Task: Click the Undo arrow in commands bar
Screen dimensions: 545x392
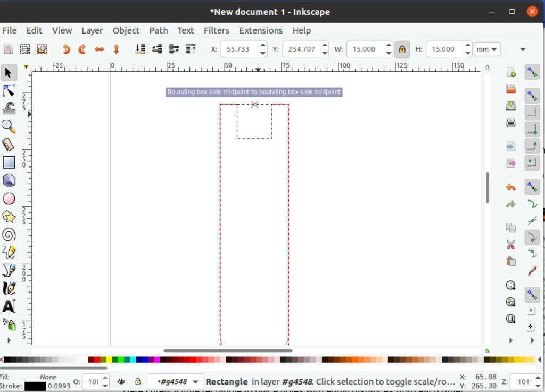Action: coord(510,188)
